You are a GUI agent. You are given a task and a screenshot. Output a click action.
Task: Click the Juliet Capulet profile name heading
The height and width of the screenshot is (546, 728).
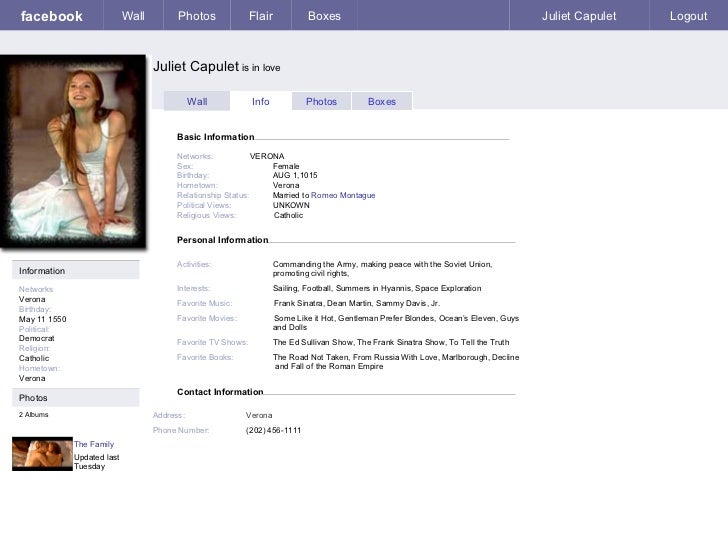196,66
